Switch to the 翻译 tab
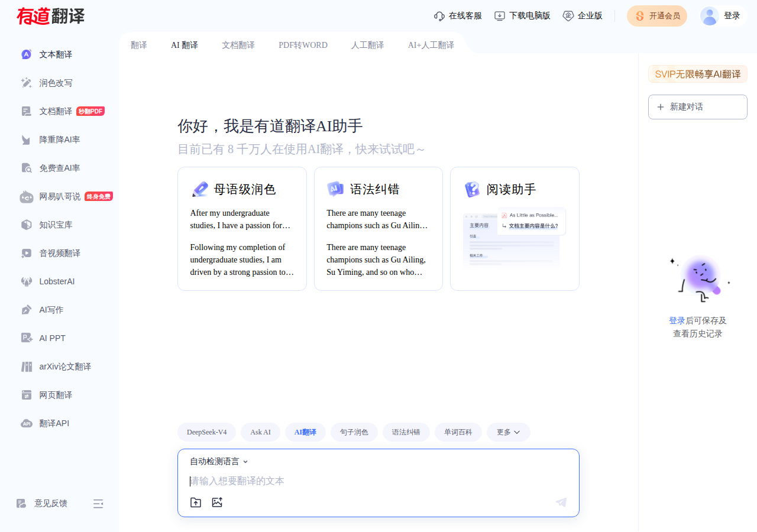The width and height of the screenshot is (757, 532). [x=139, y=45]
